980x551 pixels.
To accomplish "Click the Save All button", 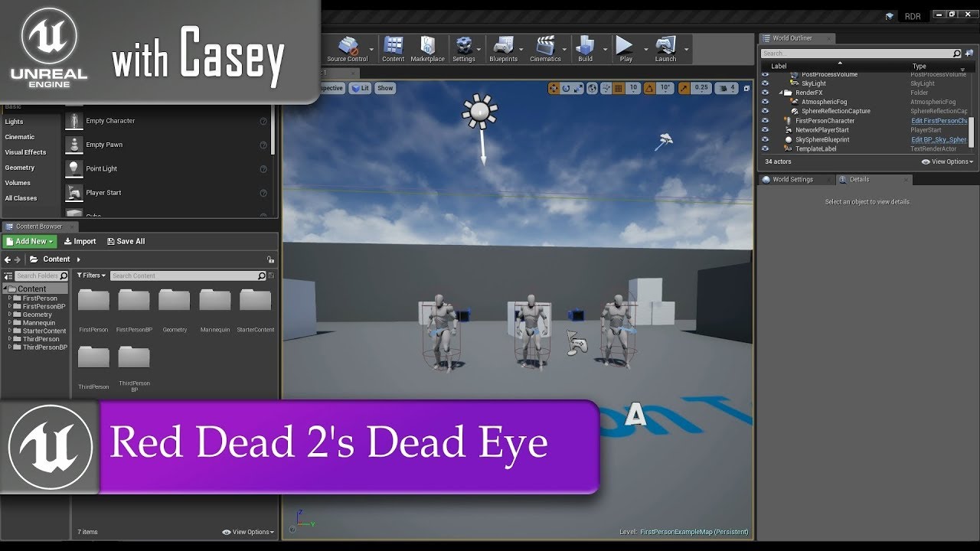I will tap(126, 241).
